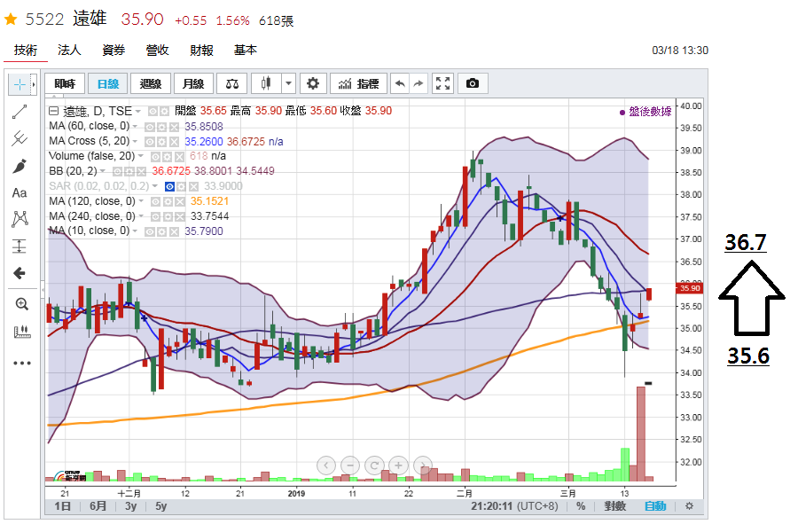Toggle visibility of MA (60, close, 0)
The image size is (798, 532).
[x=150, y=127]
